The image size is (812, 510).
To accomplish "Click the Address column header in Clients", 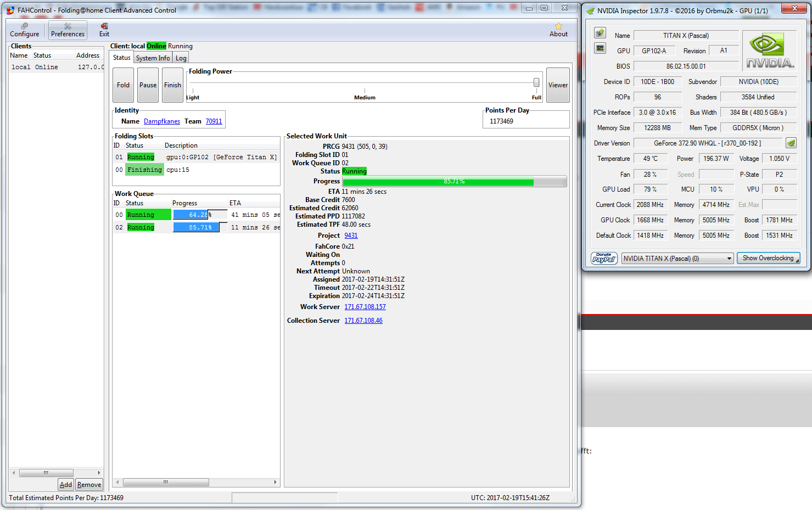I will click(88, 55).
